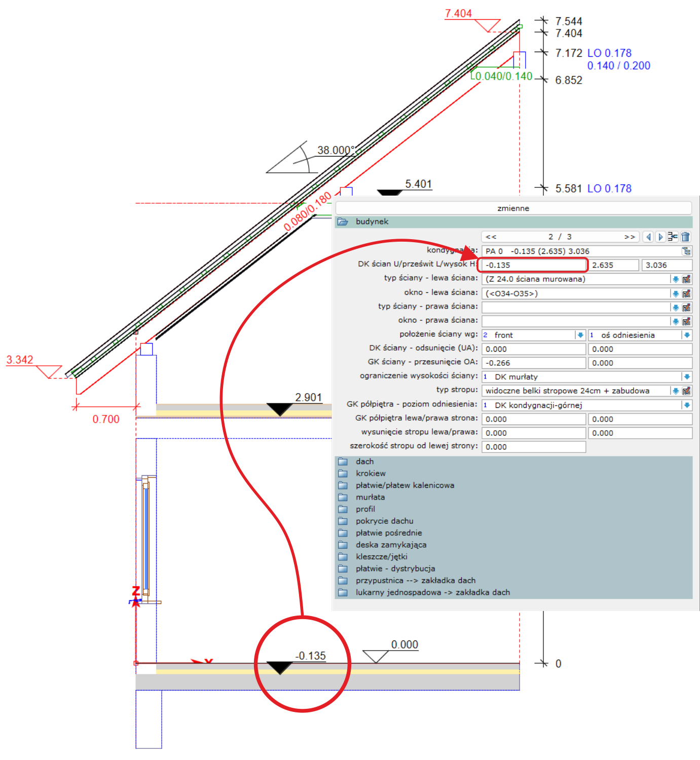Viewport: 700px width, 760px height.
Task: Open the 'murłata' section
Action: (370, 497)
